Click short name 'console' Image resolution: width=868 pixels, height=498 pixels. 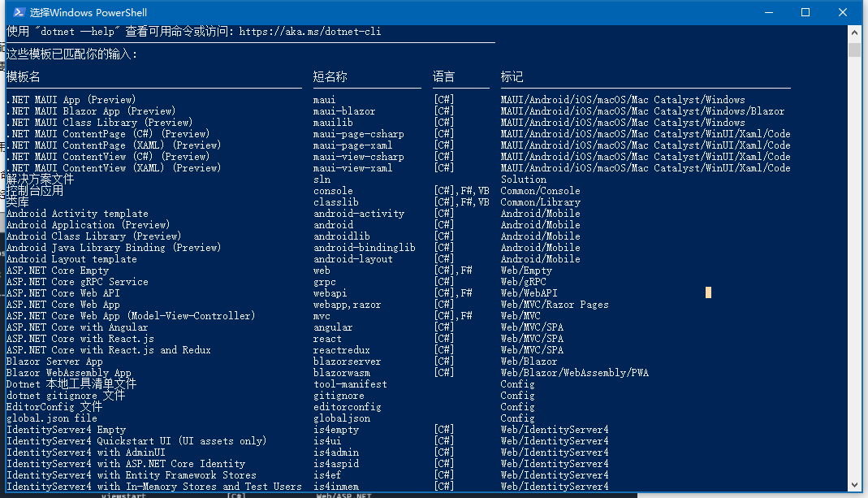[x=333, y=191]
